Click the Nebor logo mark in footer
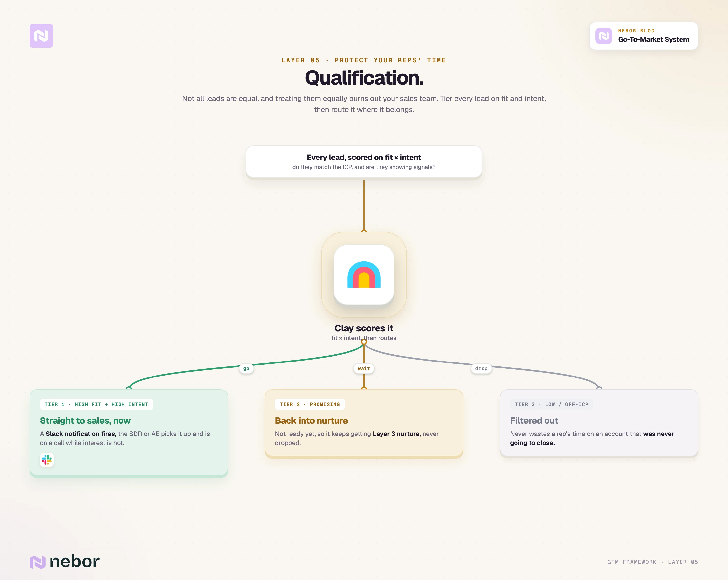The image size is (728, 580). 38,562
